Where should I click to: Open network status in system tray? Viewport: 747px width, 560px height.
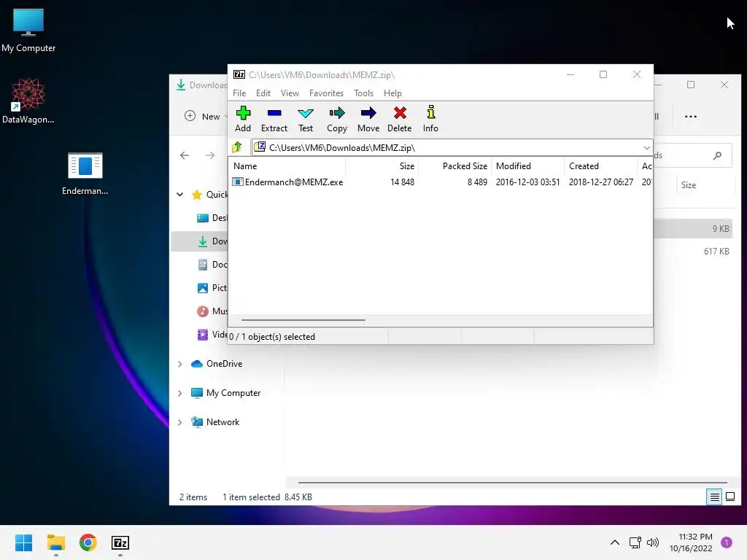[635, 542]
